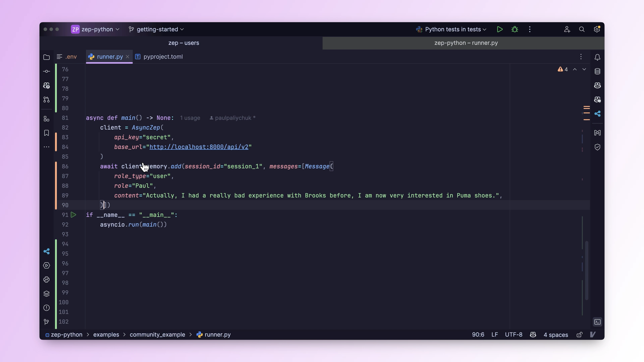Open the Database tool window

click(597, 71)
